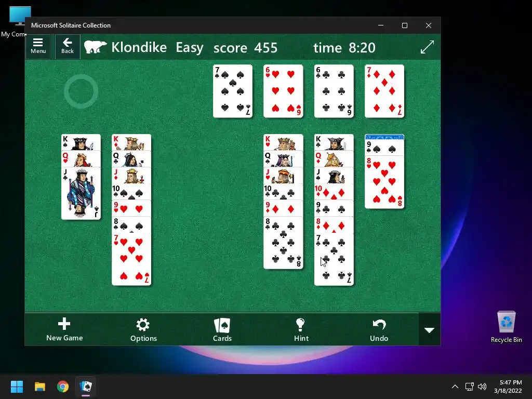
Task: Pick the 8 of clubs card
Action: click(283, 243)
